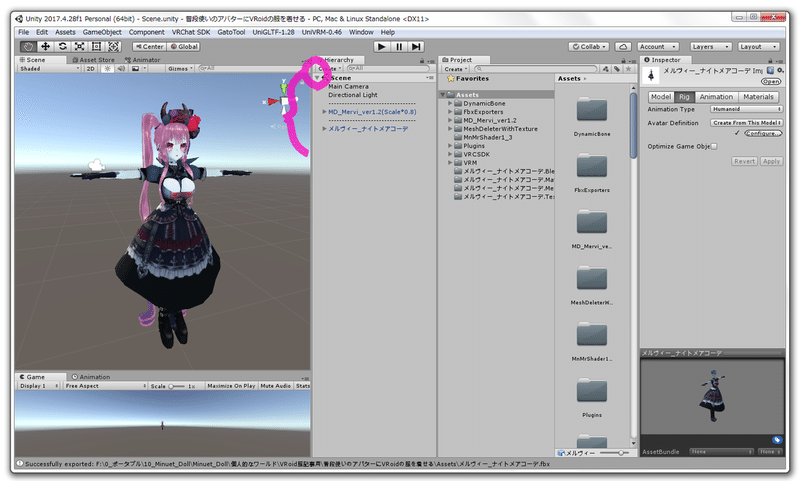The image size is (800, 481).
Task: Toggle Maximize On Play
Action: (x=231, y=386)
